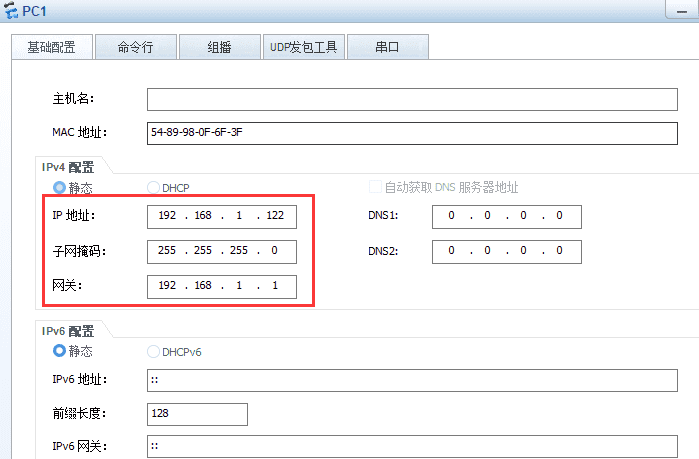Select the IPv6 静态 radio button

[59, 351]
